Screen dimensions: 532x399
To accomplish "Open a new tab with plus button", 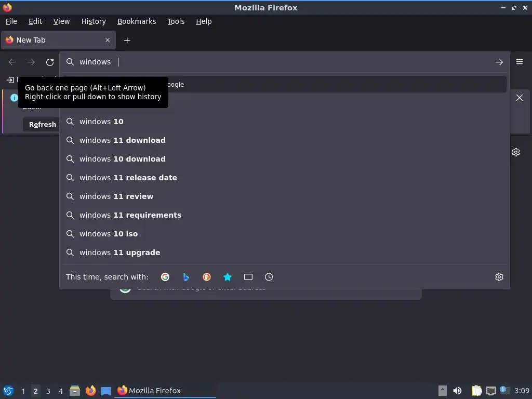I will click(x=127, y=41).
